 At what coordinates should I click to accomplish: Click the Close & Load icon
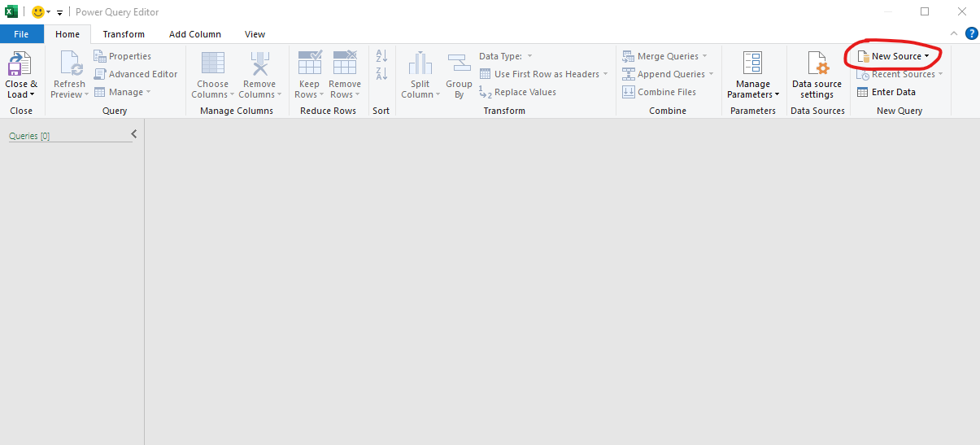(20, 63)
